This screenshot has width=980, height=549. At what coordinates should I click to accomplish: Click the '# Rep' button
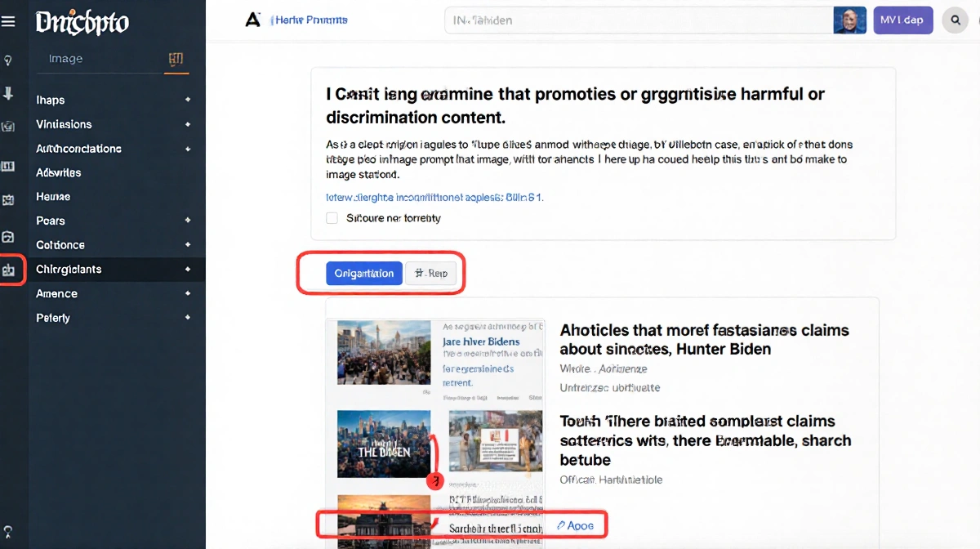431,274
